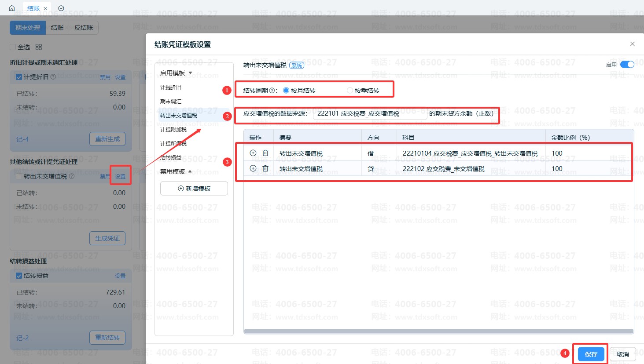This screenshot has width=644, height=364.
Task: Collapse the 启用模板 section
Action: click(177, 73)
